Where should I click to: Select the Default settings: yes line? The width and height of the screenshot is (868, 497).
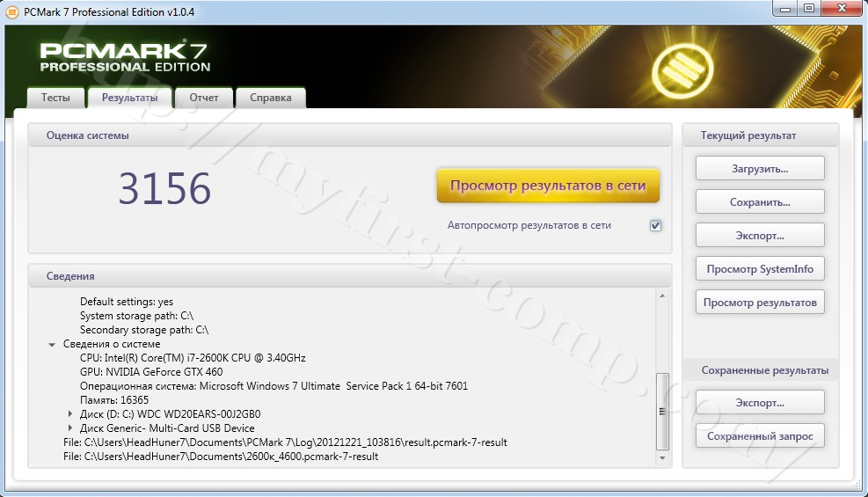pyautogui.click(x=127, y=302)
